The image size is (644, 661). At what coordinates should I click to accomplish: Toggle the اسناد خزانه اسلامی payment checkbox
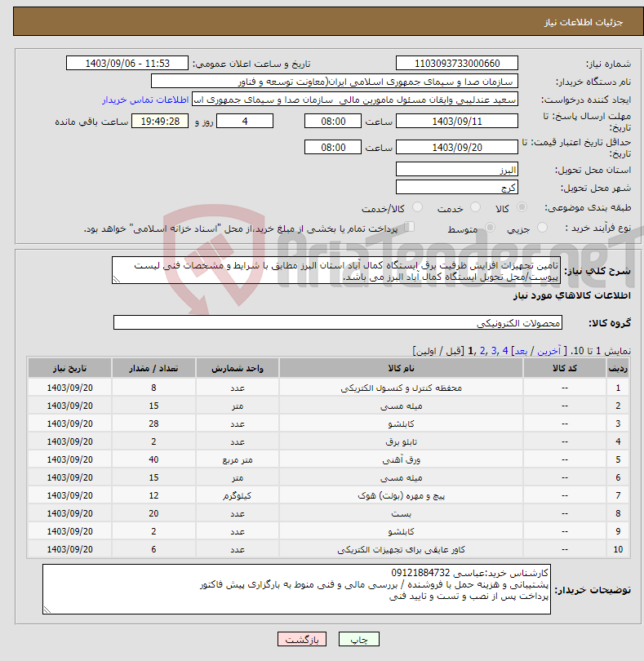[410, 227]
